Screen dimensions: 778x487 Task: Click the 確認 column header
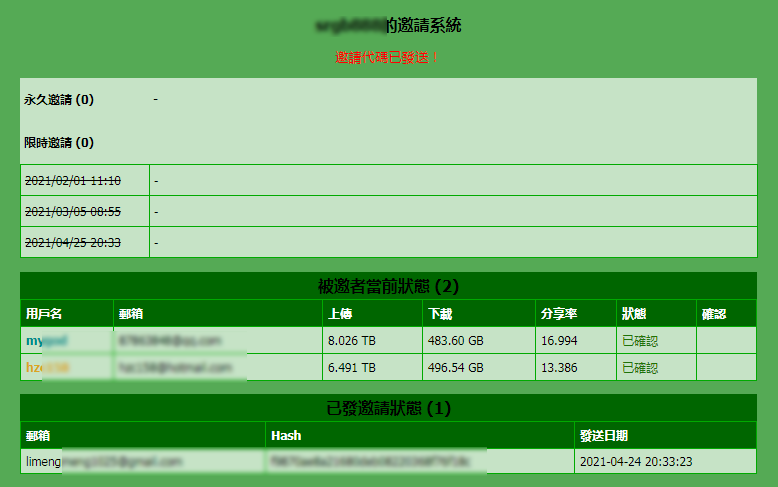(x=713, y=313)
